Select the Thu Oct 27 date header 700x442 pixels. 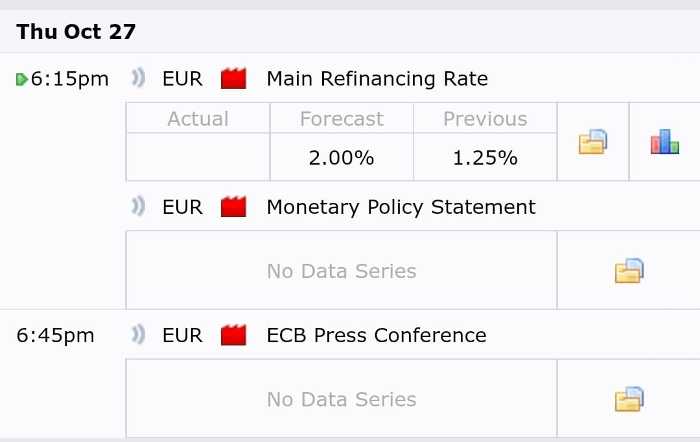pos(76,32)
